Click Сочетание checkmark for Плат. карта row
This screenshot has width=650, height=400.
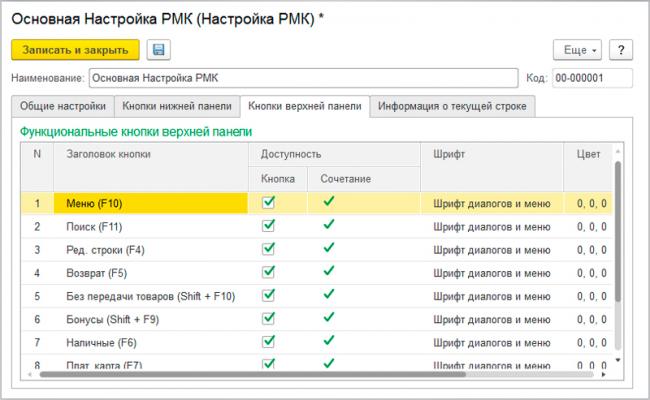point(329,364)
